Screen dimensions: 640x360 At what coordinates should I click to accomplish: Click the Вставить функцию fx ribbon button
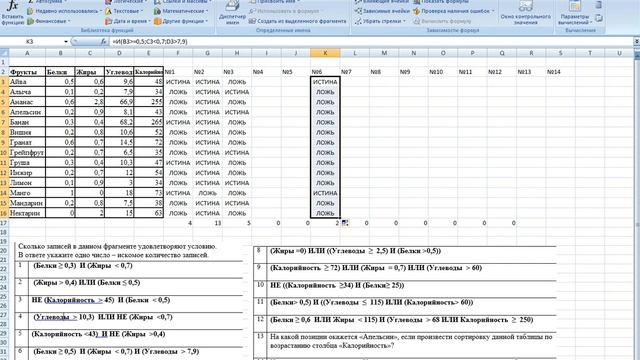(12, 13)
